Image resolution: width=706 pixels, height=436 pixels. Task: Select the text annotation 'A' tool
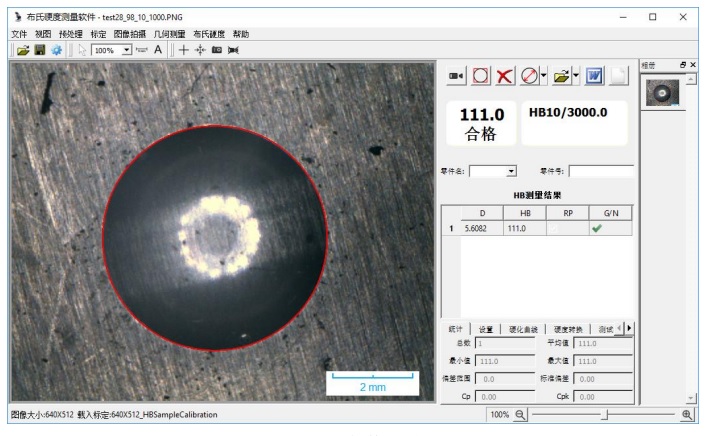pos(158,49)
